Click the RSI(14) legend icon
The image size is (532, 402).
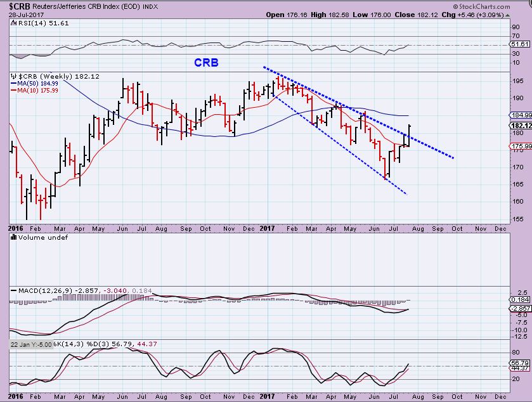tap(13, 23)
